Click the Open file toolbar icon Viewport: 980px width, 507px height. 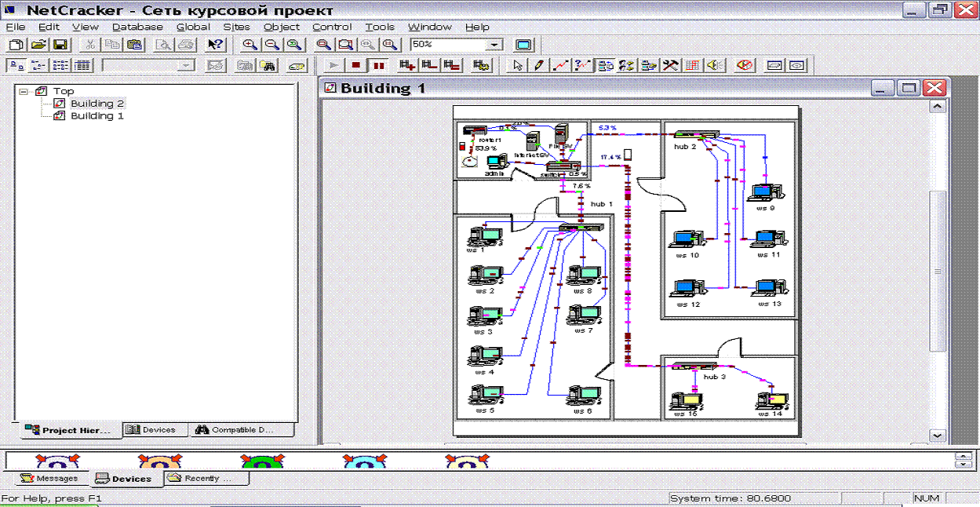pyautogui.click(x=38, y=46)
